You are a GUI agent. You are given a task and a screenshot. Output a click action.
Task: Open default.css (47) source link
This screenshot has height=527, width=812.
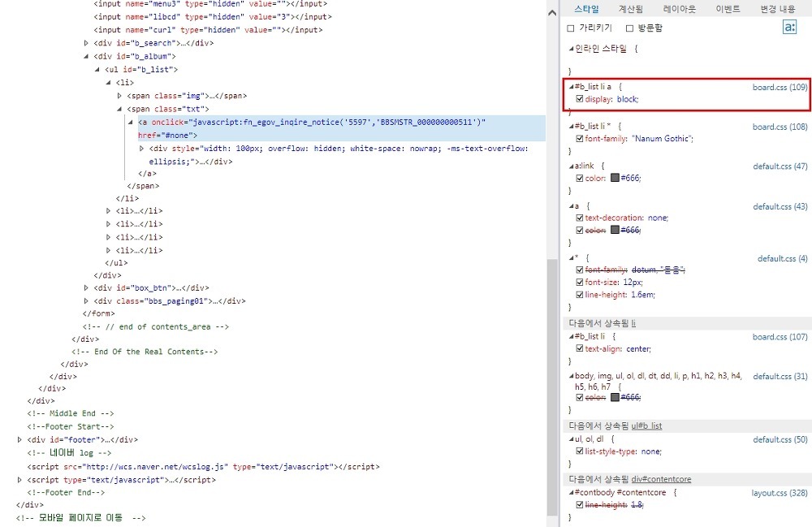[780, 166]
